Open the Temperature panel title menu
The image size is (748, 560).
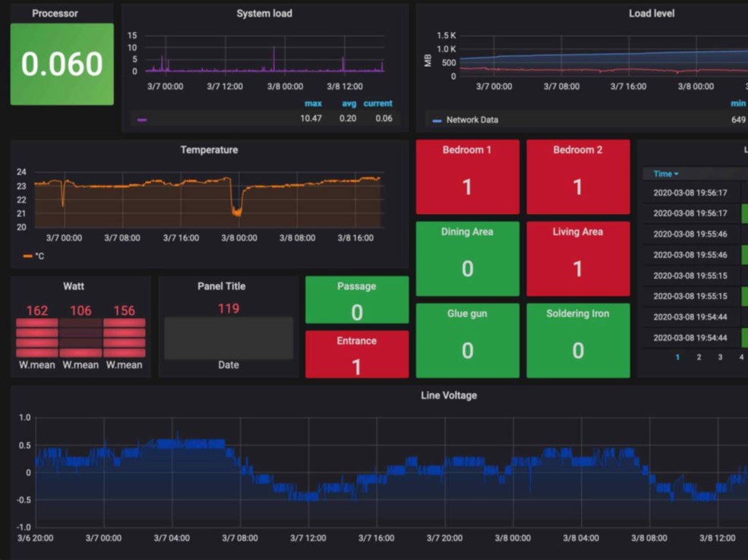click(x=209, y=150)
